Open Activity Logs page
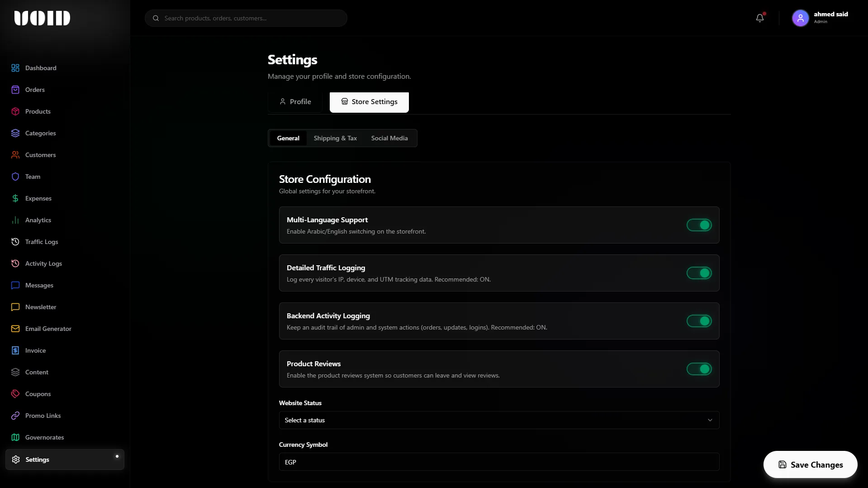Viewport: 868px width, 488px height. coord(65,263)
